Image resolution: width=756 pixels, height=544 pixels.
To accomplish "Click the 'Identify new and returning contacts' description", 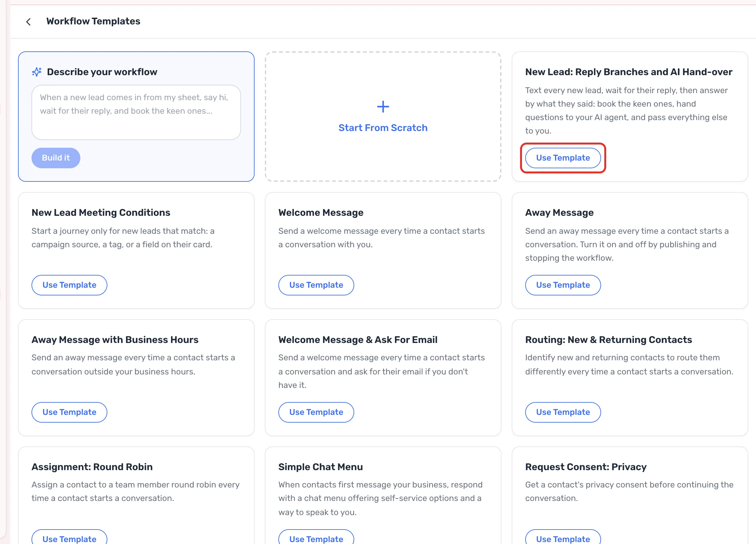I will (629, 364).
